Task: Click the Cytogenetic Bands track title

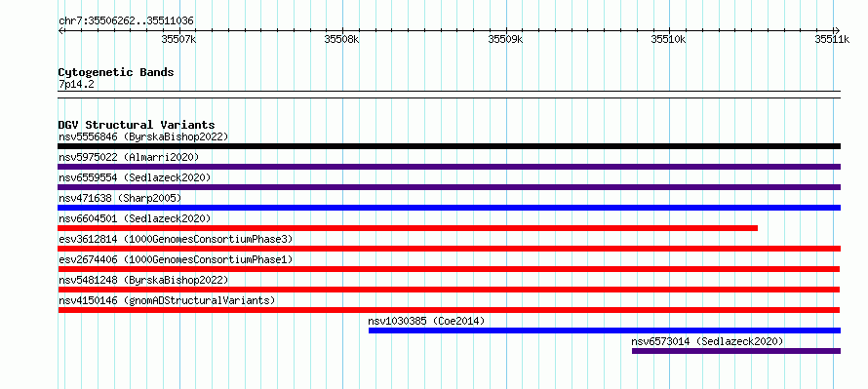Action: (116, 72)
